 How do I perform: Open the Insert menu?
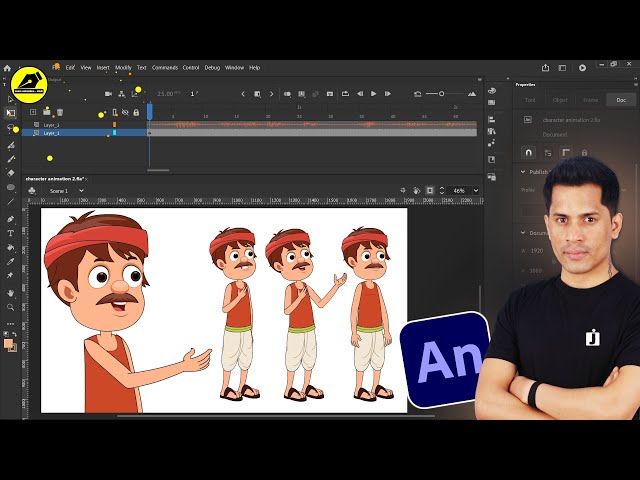pyautogui.click(x=103, y=68)
